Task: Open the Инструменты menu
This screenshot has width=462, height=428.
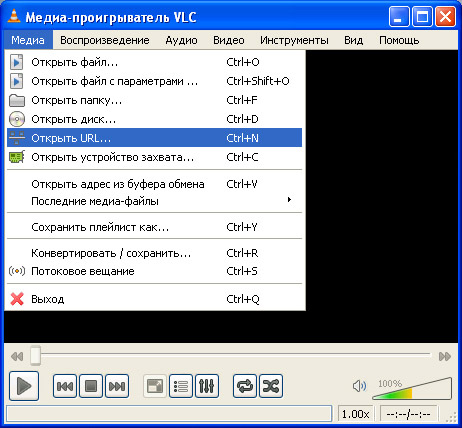Action: coord(294,40)
